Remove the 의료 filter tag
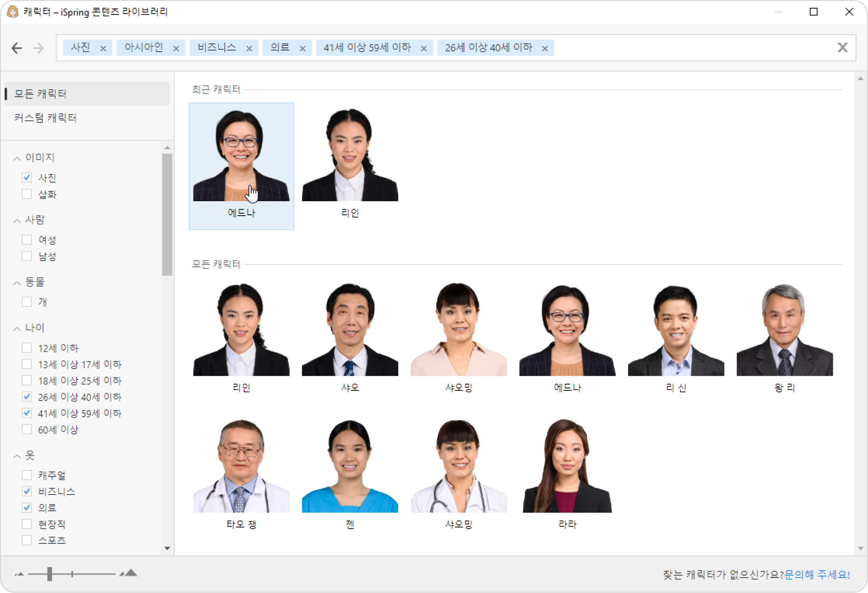868x593 pixels. pyautogui.click(x=303, y=48)
